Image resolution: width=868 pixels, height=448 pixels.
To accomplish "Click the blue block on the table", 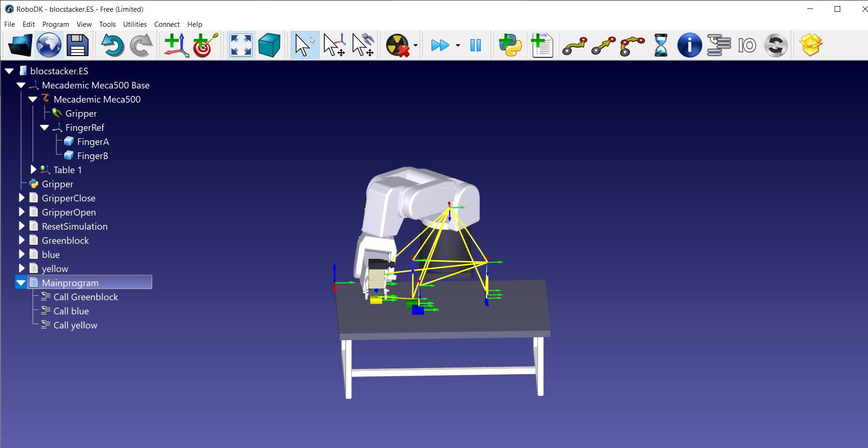I will pos(418,310).
